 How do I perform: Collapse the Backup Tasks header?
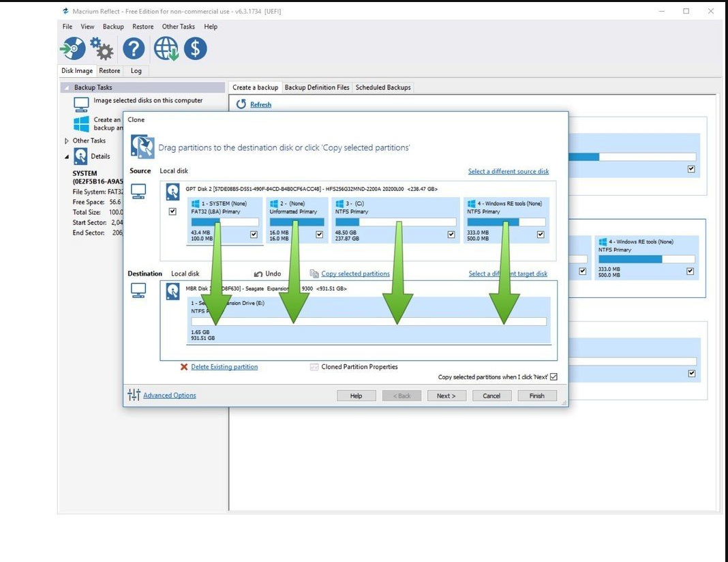pos(66,87)
